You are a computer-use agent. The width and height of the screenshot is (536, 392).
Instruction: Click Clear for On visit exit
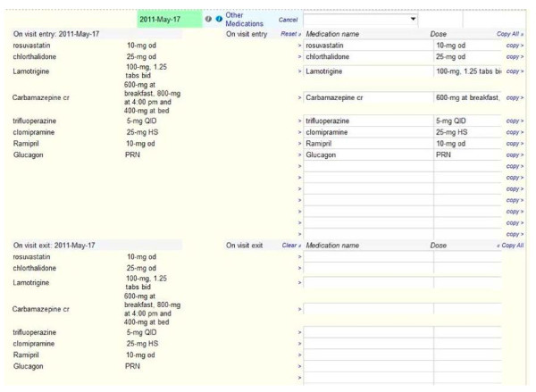(x=291, y=245)
